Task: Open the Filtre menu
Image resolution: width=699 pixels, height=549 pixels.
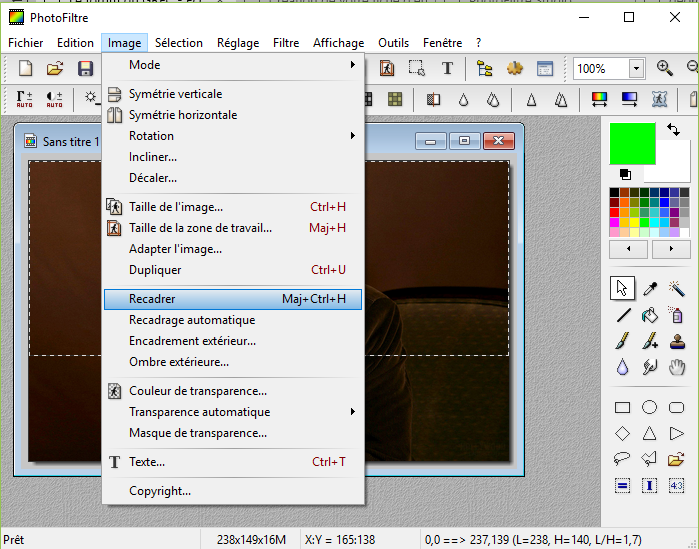Action: point(286,43)
